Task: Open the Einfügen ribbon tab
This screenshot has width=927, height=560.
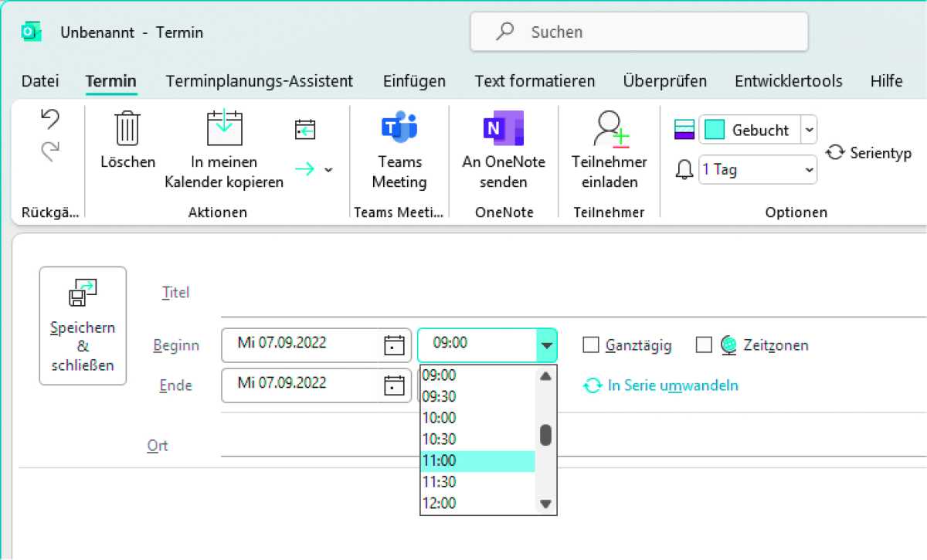Action: click(414, 81)
